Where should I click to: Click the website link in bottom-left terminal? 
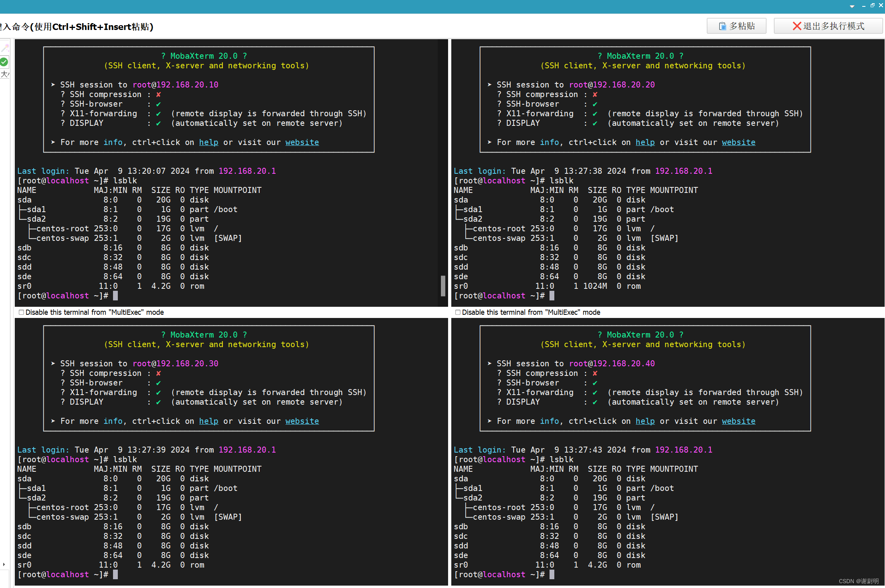[x=302, y=421]
